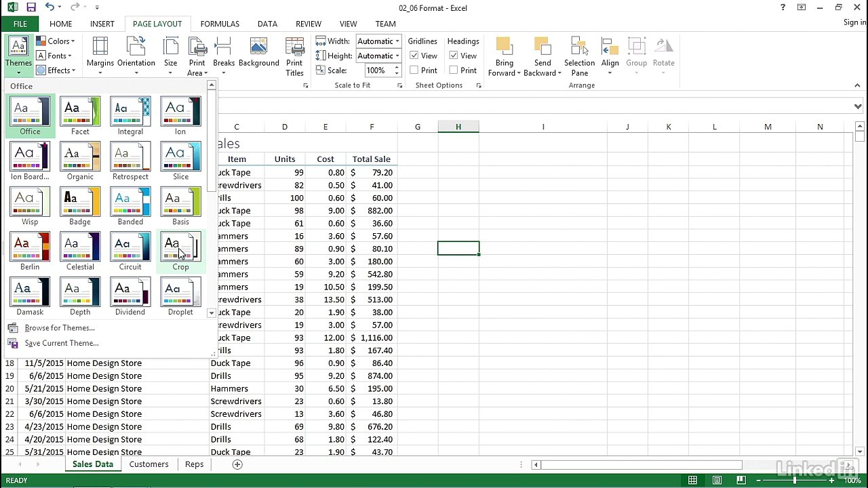Apply the Facet theme
The width and height of the screenshot is (868, 488).
(x=80, y=116)
